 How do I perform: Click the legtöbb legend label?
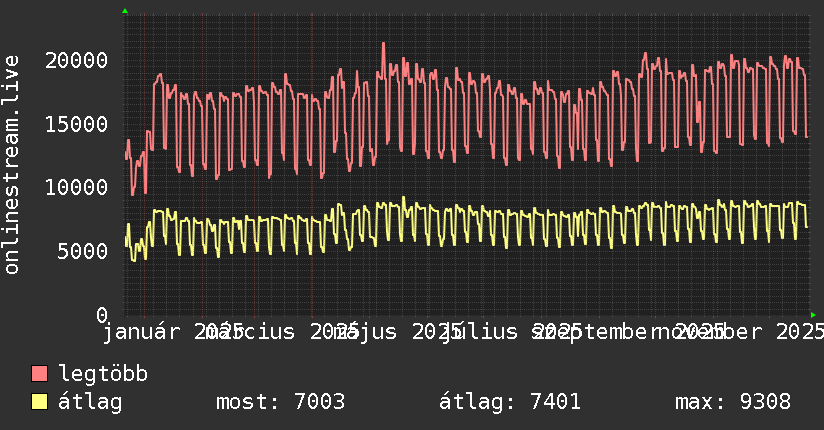[103, 373]
